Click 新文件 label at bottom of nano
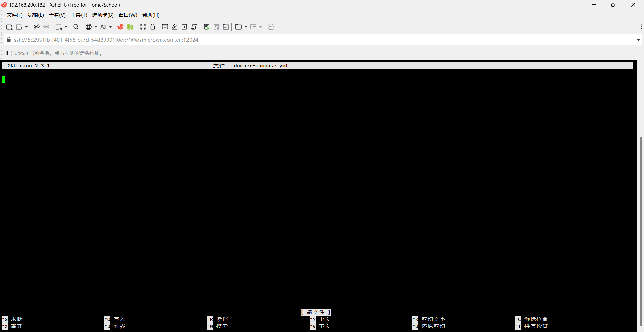This screenshot has height=332, width=644. [315, 312]
